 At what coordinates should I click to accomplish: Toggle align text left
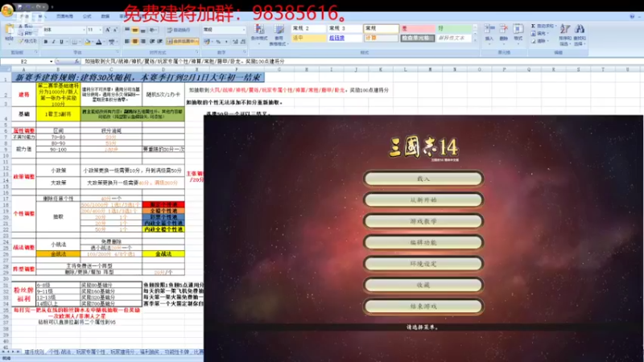click(127, 42)
